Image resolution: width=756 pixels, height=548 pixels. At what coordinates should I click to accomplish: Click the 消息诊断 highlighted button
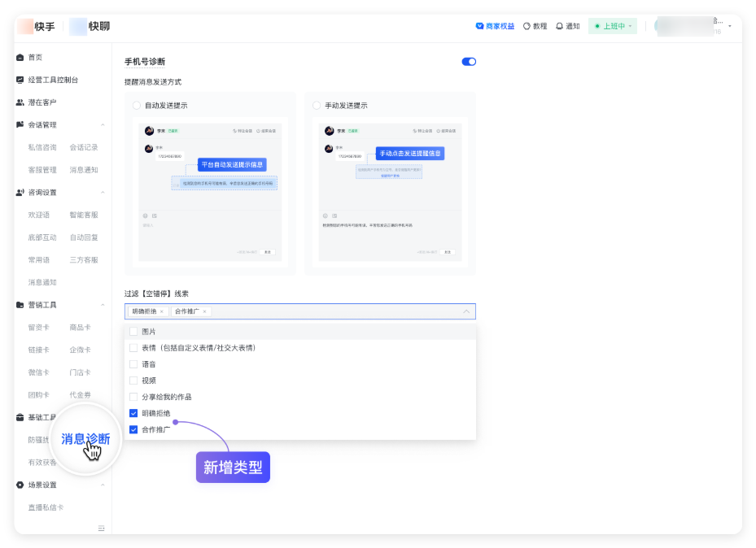[x=85, y=437]
